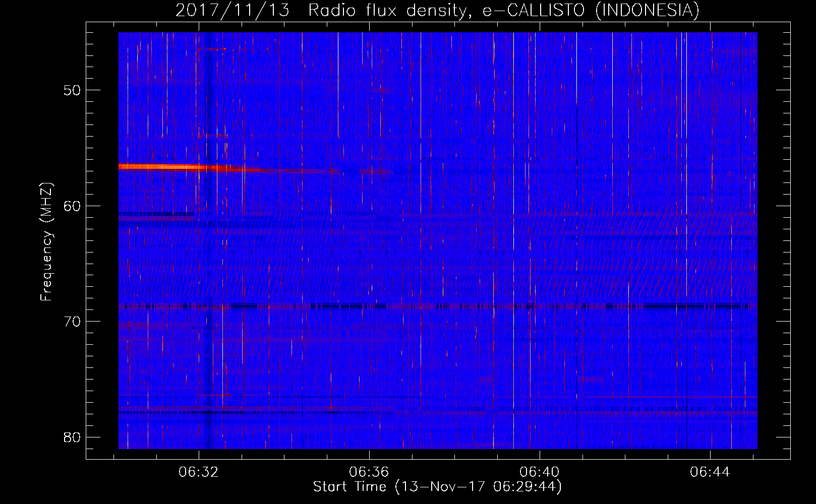
Task: Click the plot title text "e-CALLISTO (INDONESIA)"
Action: (591, 10)
